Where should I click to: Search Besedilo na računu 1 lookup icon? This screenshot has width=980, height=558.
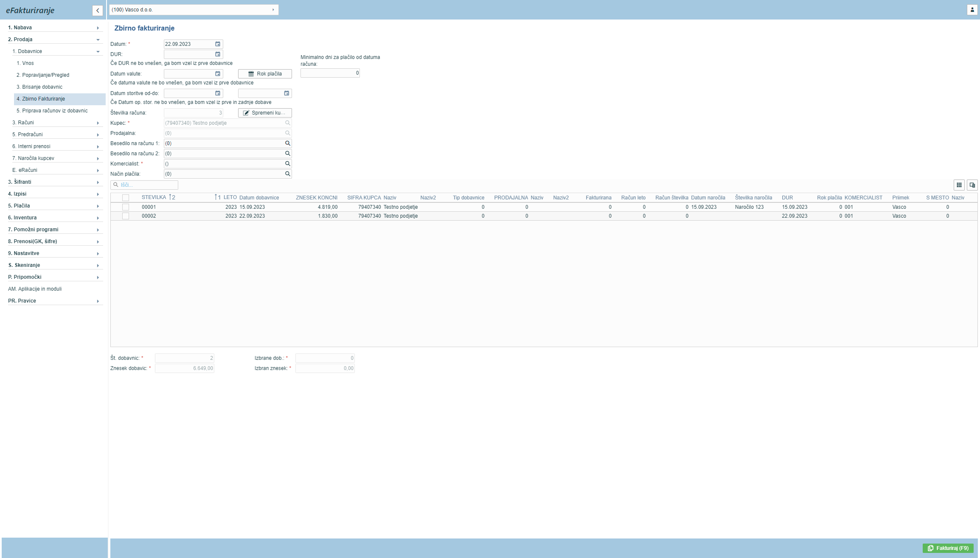pyautogui.click(x=287, y=143)
